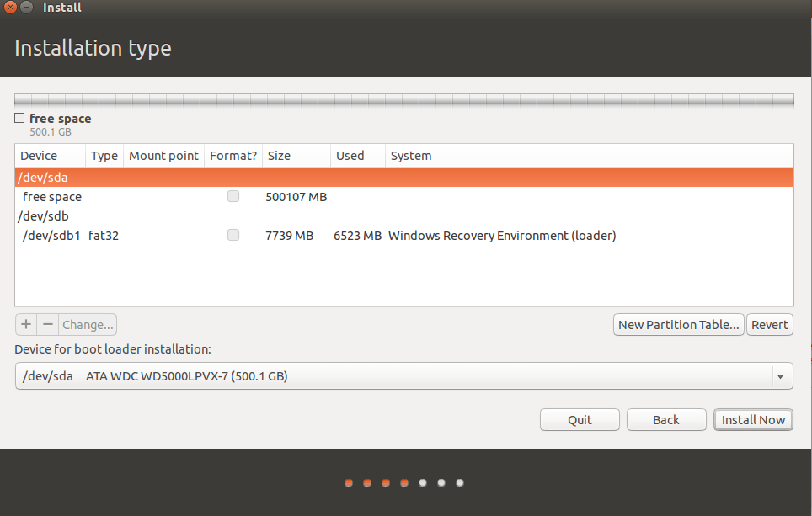This screenshot has width=812, height=516.
Task: Click the Device column header
Action: click(50, 156)
